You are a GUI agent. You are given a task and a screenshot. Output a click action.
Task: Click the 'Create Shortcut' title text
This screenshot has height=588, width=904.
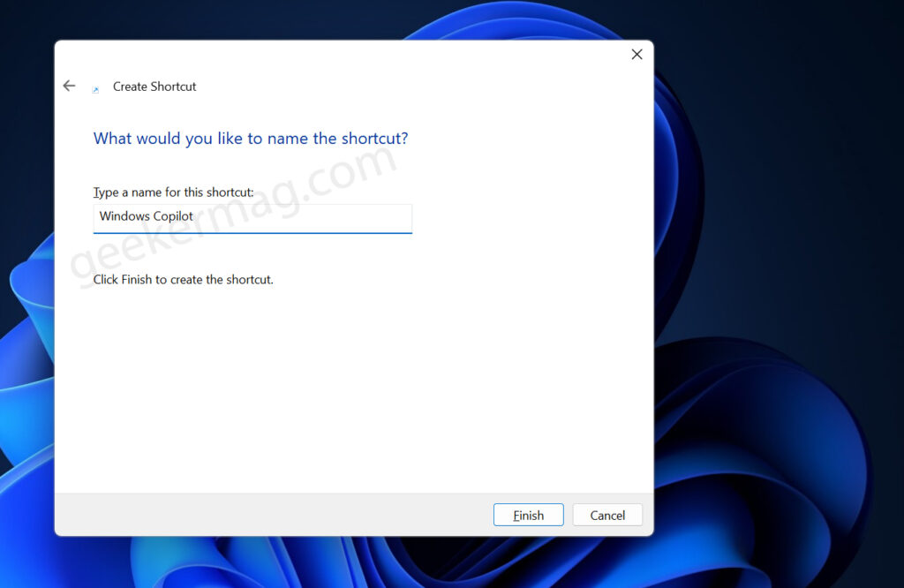154,87
